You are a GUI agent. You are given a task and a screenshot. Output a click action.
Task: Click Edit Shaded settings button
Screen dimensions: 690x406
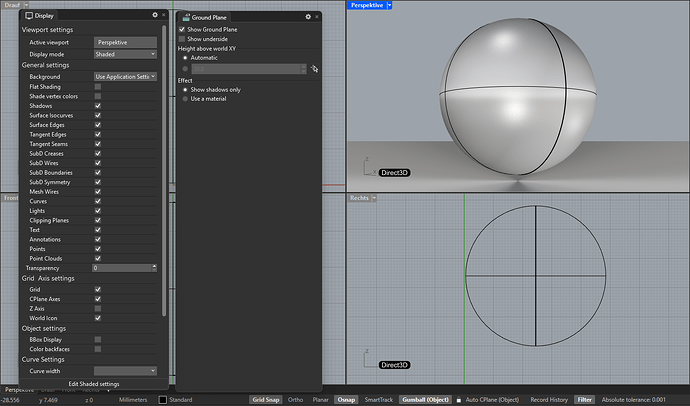point(93,383)
